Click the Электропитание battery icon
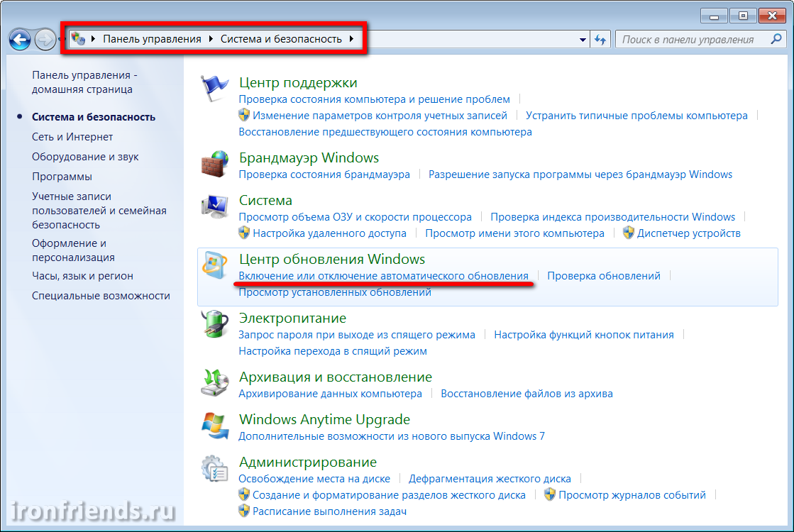 tap(214, 325)
